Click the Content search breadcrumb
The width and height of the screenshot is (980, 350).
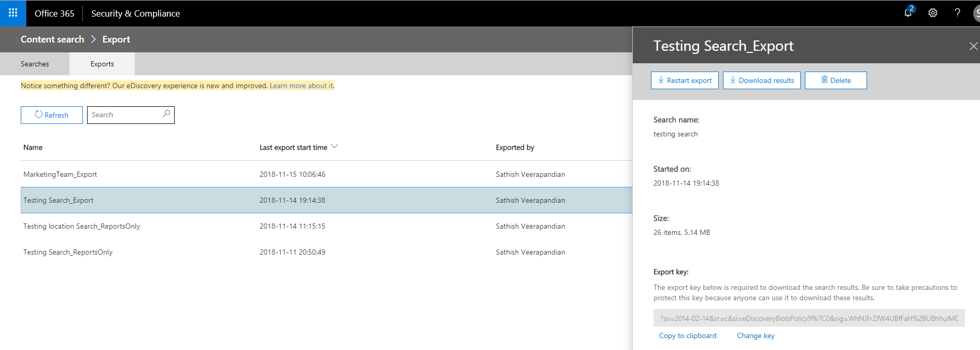pos(52,39)
